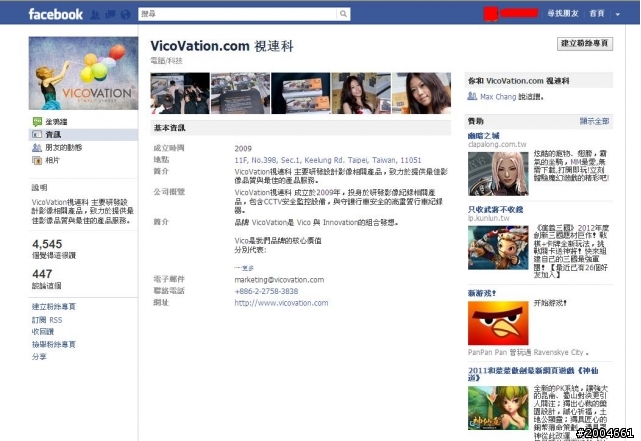Open notifications globe icon in top bar
This screenshot has height=441, width=641.
(x=126, y=15)
